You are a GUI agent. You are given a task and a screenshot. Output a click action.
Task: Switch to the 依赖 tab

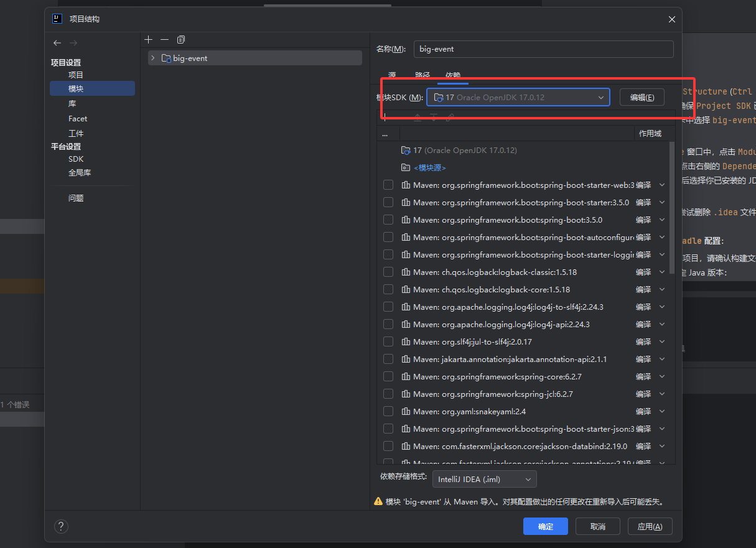click(x=453, y=75)
